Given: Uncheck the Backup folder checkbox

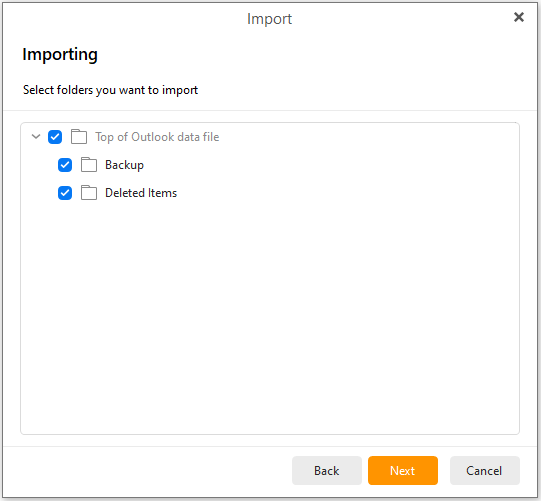Looking at the screenshot, I should [x=65, y=165].
